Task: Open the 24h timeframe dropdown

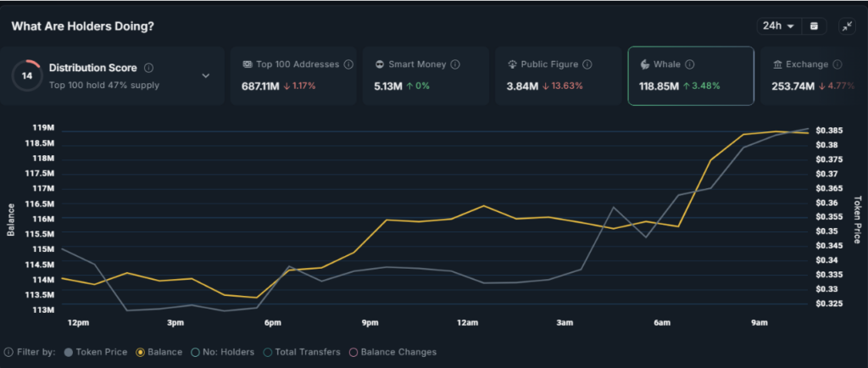Action: [x=778, y=26]
